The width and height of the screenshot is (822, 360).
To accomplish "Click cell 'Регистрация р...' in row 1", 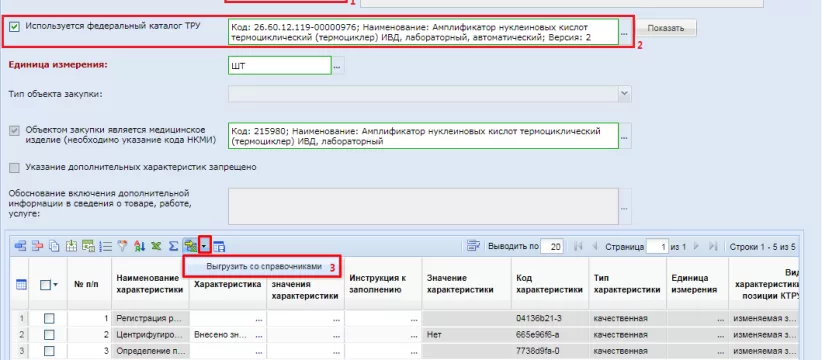I will [x=150, y=319].
